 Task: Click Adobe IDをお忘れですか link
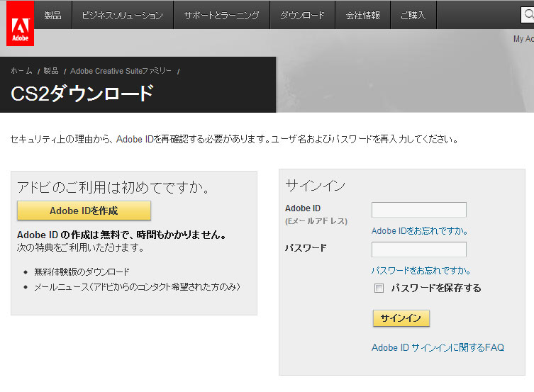coord(419,231)
